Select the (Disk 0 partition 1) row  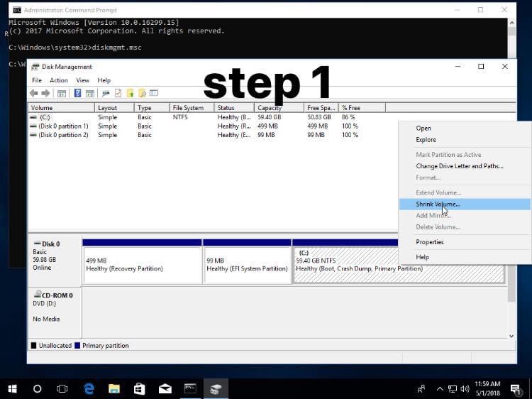tap(213, 126)
